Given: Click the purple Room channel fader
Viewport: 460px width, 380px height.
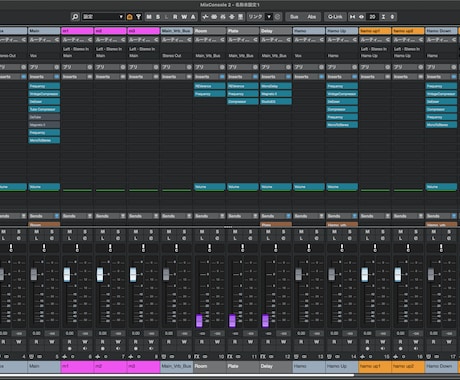Looking at the screenshot, I should click(x=199, y=321).
